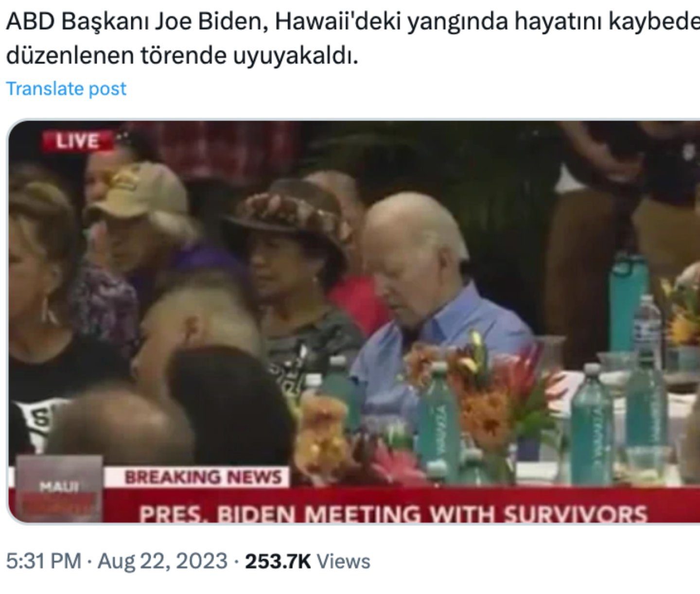Click the tall teal bottle at right
The image size is (700, 594).
tap(629, 301)
